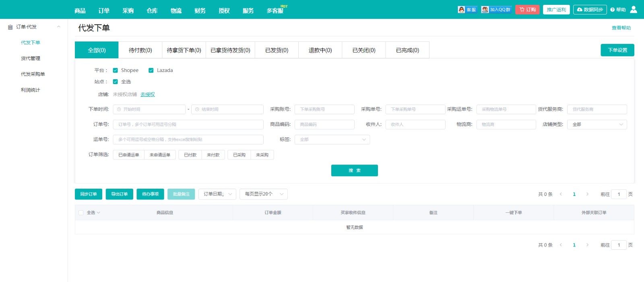
Task: Click the 导出订单 button
Action: (120, 194)
